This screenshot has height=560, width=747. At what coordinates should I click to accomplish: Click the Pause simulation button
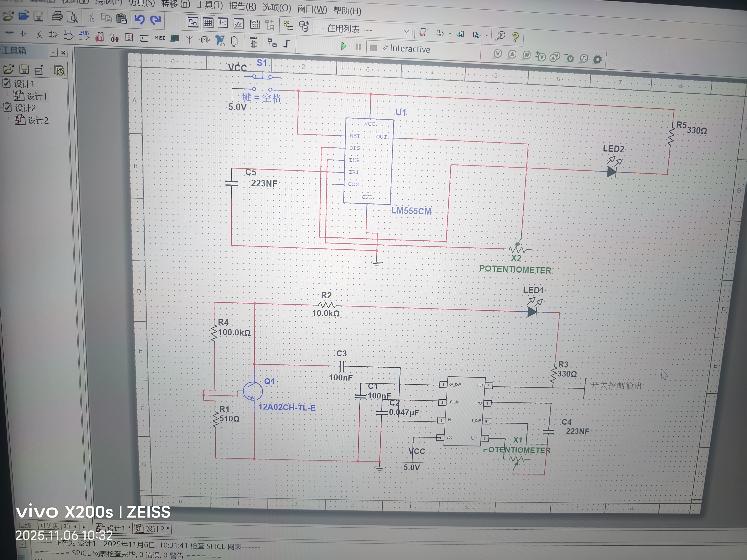[358, 47]
